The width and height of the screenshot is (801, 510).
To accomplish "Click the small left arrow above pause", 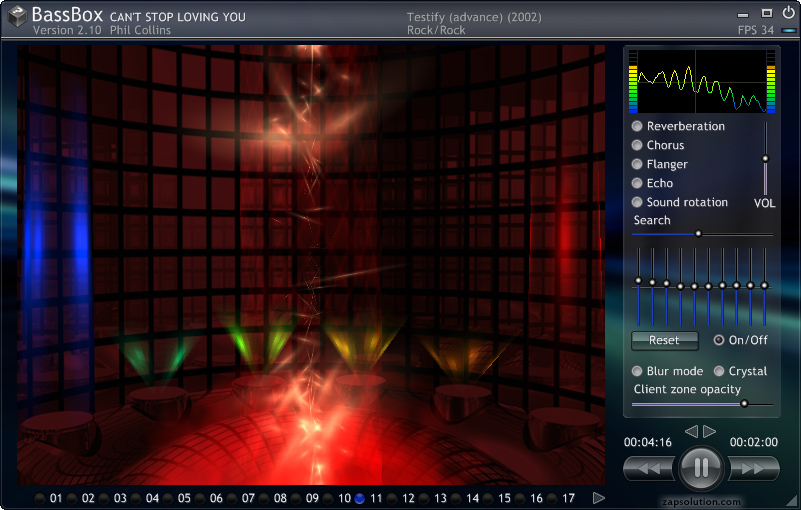I will click(691, 431).
